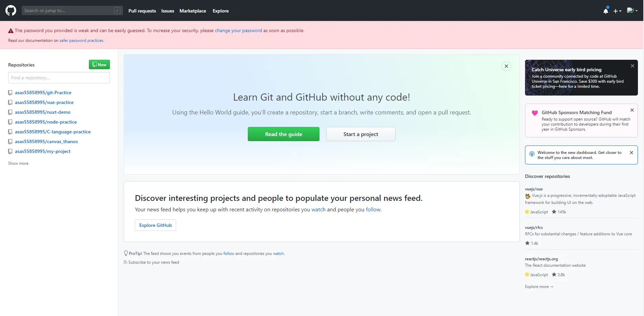Open the reactjs/reactjs.org repository
The height and width of the screenshot is (316, 644).
coord(541,259)
